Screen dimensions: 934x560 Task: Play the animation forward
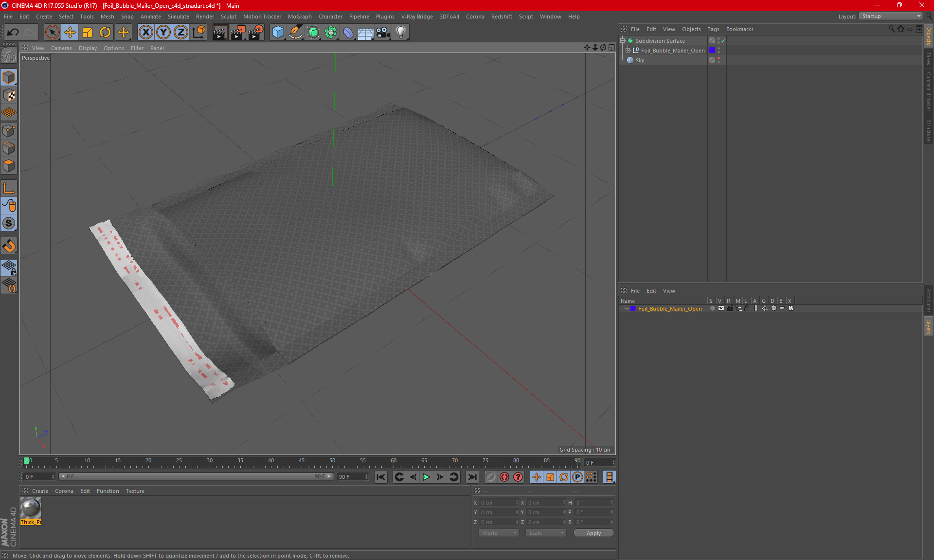[x=426, y=477]
